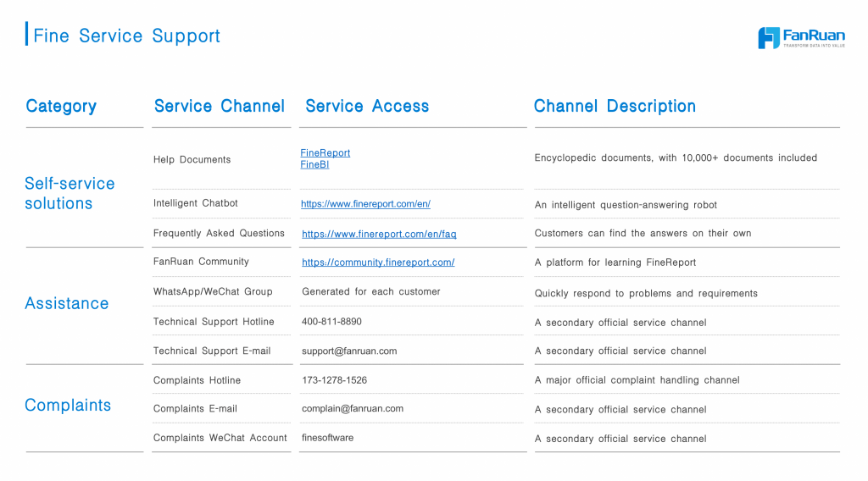The height and width of the screenshot is (481, 868).
Task: Open the https://community.finereport.com/ link
Action: [x=378, y=262]
